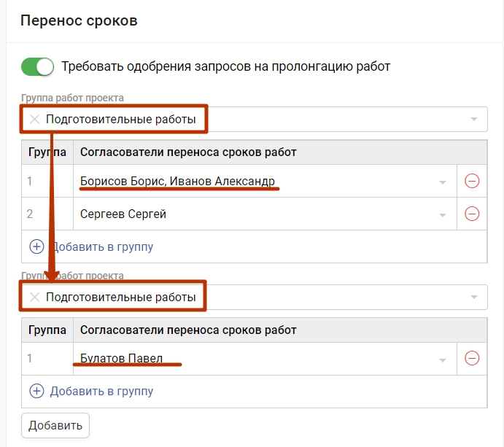This screenshot has width=504, height=447.
Task: Remove the Борисов Борис, Иванов Александр row
Action: pos(472,182)
